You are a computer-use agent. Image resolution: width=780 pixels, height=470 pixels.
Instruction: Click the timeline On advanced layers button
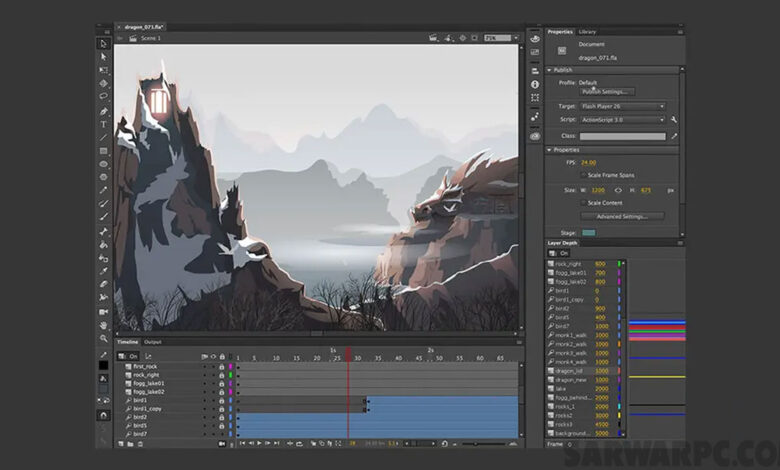pyautogui.click(x=128, y=357)
